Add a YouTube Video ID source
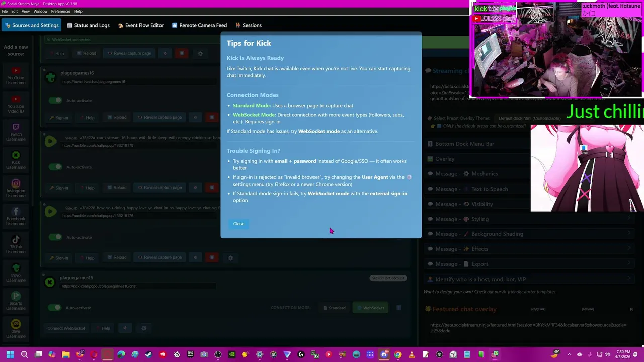This screenshot has width=644, height=362. (x=16, y=105)
